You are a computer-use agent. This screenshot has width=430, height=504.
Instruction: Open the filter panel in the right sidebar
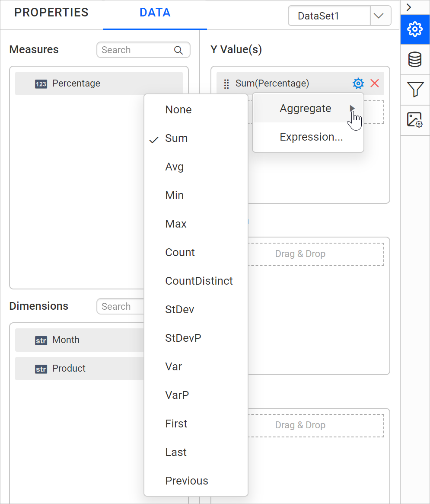[x=415, y=90]
